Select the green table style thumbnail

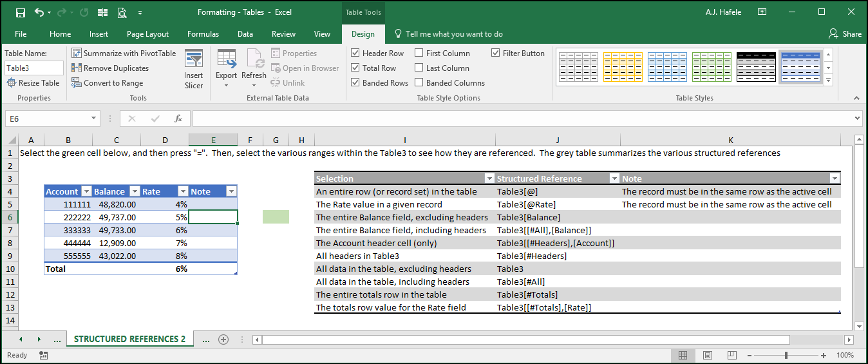click(x=712, y=67)
